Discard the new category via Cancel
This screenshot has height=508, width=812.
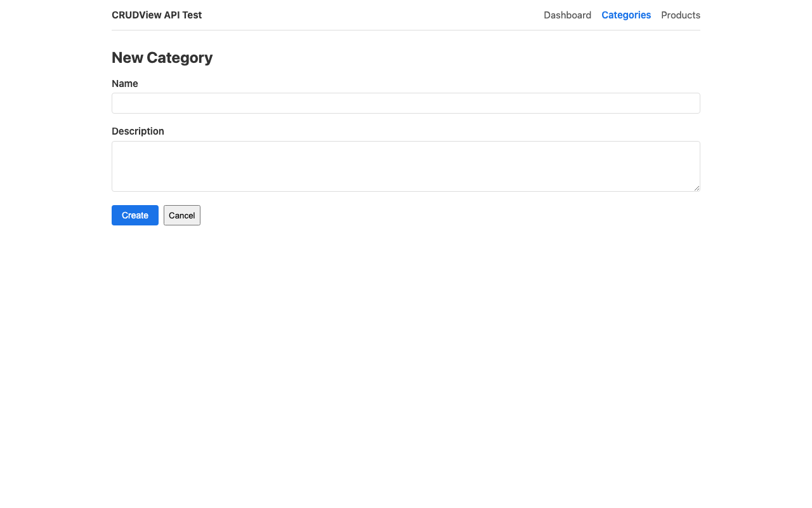coord(182,215)
